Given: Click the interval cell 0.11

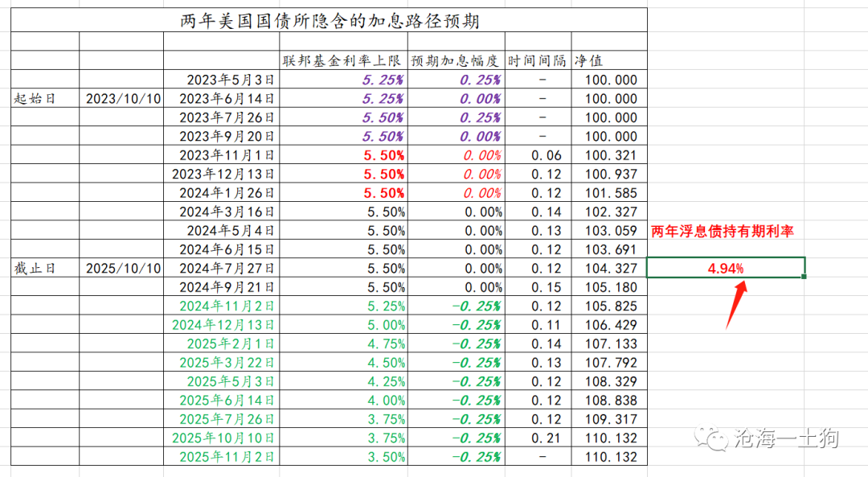Looking at the screenshot, I should point(538,325).
